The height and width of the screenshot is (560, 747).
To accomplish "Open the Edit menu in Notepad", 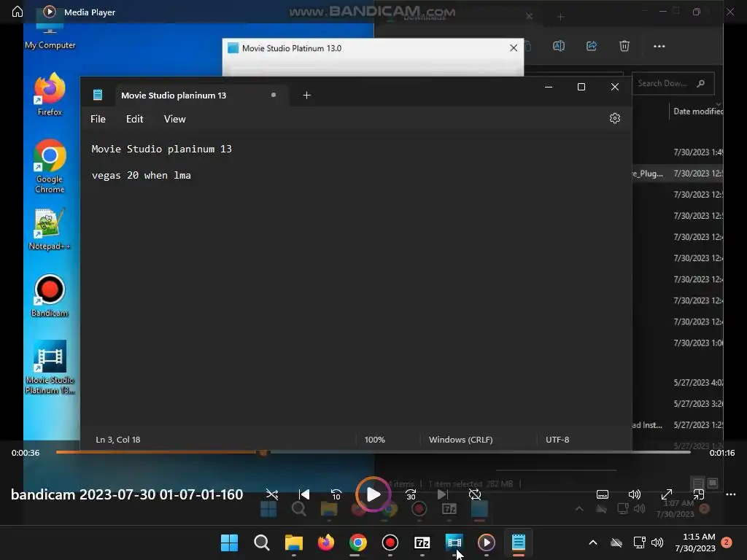I will (x=135, y=119).
